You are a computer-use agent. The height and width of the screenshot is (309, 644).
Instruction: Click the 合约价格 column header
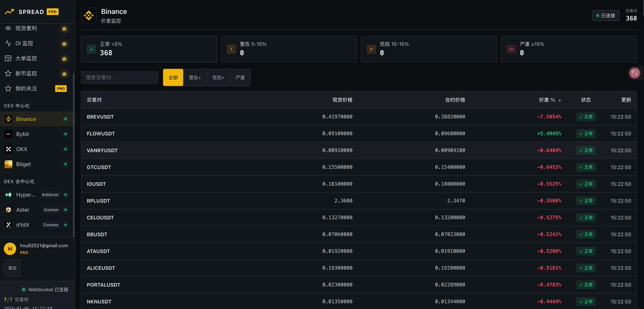click(x=455, y=100)
